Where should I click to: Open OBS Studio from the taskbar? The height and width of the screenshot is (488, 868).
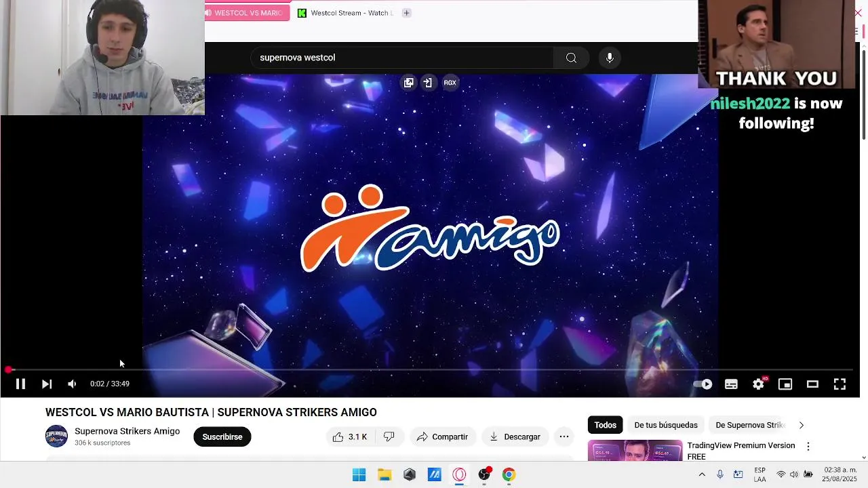[x=484, y=474]
